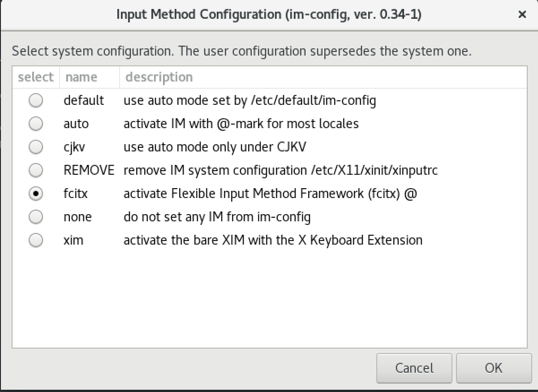Cancel the configuration dialog
The image size is (538, 392).
click(x=414, y=368)
